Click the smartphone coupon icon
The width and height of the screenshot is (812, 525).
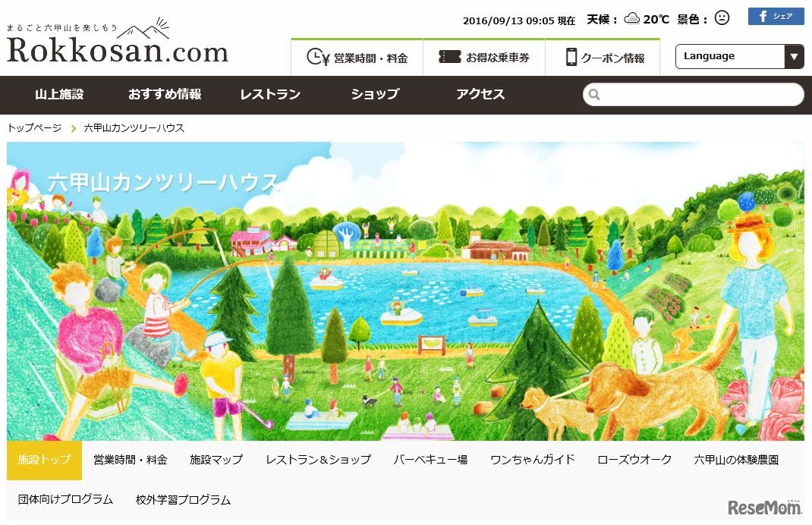tap(571, 57)
